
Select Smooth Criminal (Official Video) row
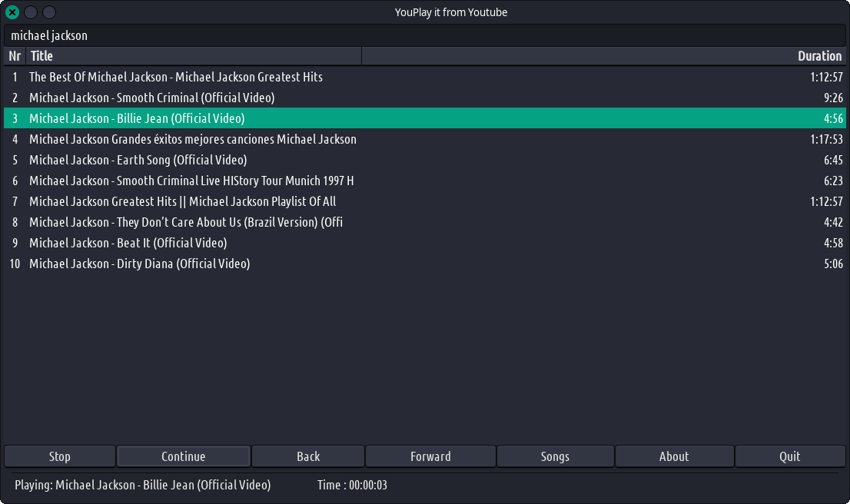pyautogui.click(x=152, y=98)
